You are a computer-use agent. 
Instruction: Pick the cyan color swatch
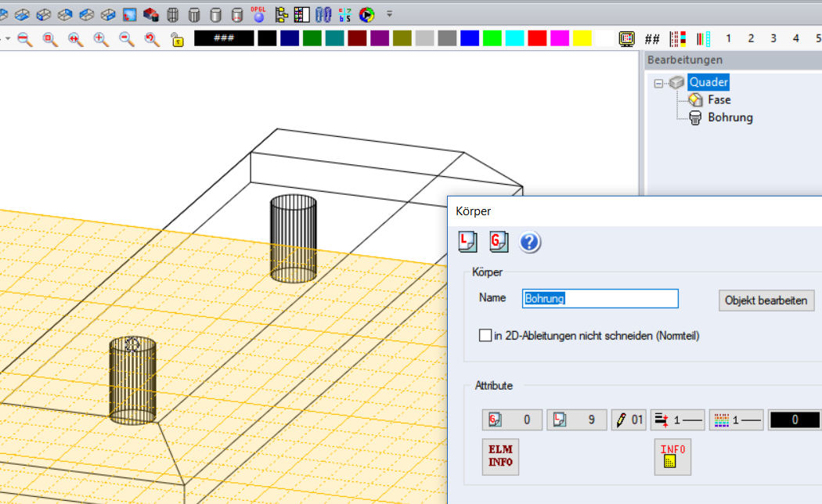coord(515,38)
